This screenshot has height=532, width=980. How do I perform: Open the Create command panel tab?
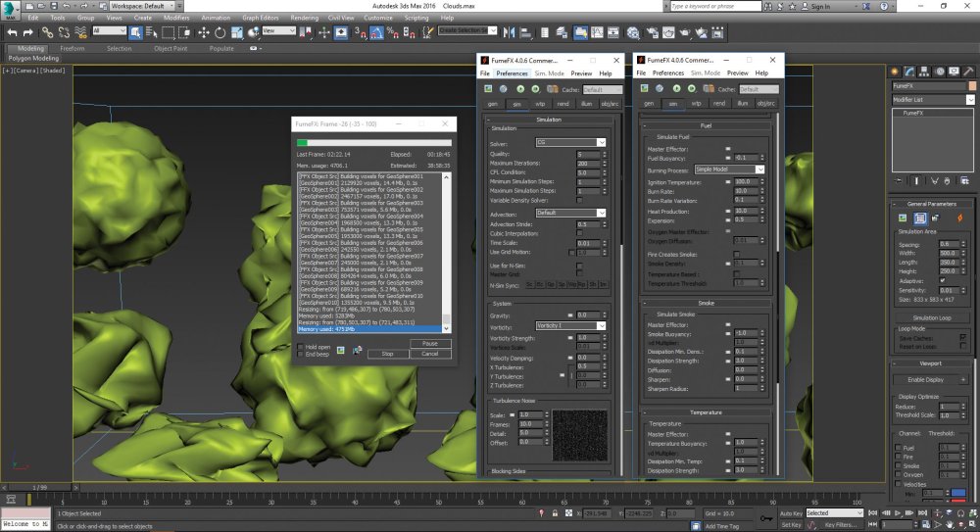point(895,72)
